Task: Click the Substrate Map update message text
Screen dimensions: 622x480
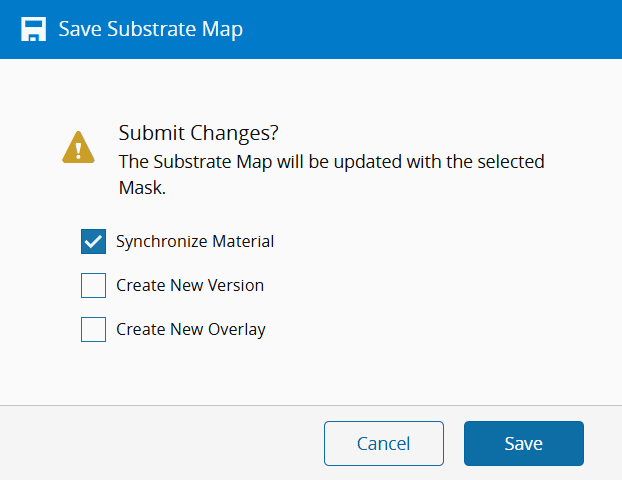Action: point(330,160)
